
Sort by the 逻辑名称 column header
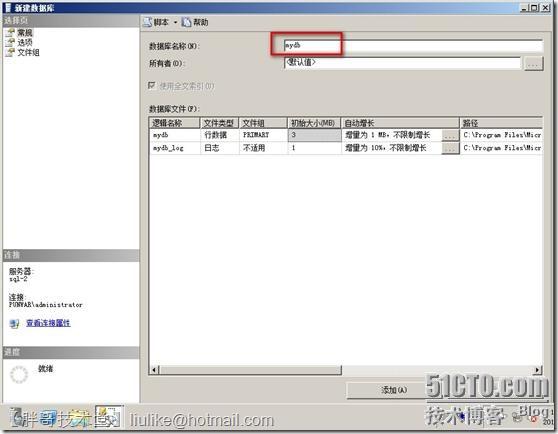[174, 123]
